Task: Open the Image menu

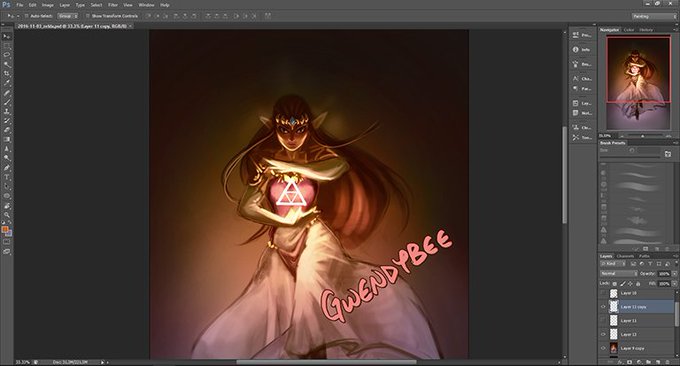Action: [x=48, y=5]
